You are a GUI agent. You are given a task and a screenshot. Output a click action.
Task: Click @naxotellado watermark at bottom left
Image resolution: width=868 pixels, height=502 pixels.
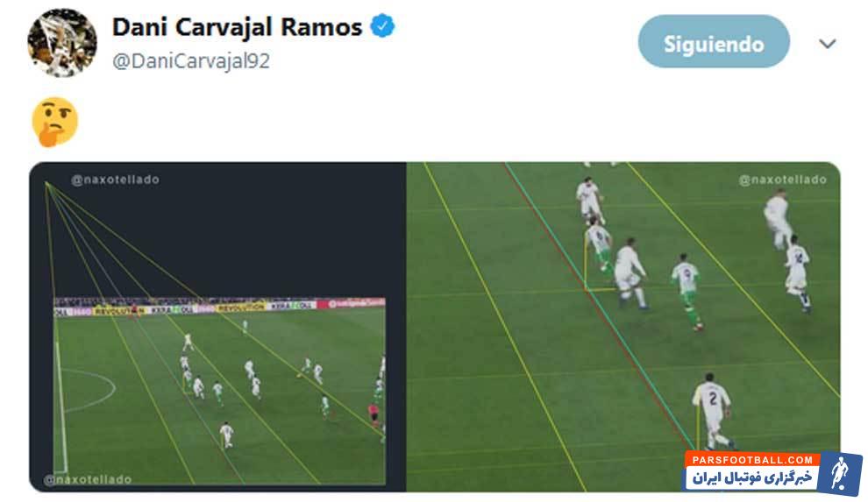88,479
